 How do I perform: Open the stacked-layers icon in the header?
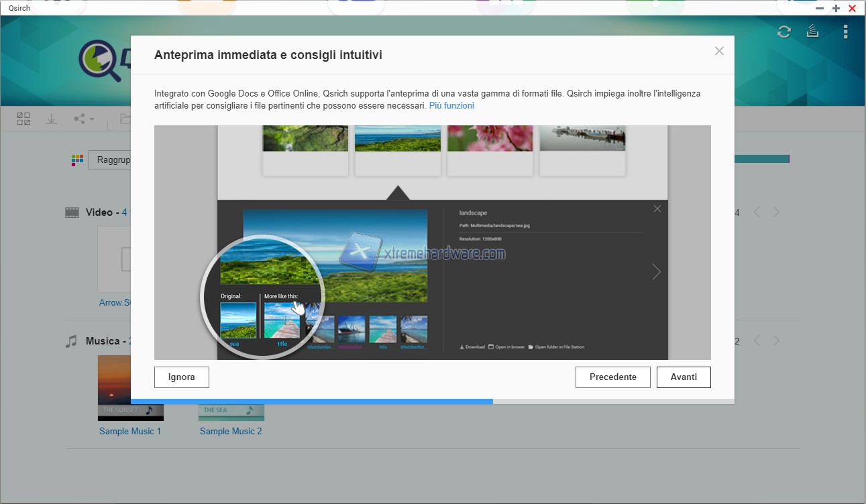tap(813, 31)
